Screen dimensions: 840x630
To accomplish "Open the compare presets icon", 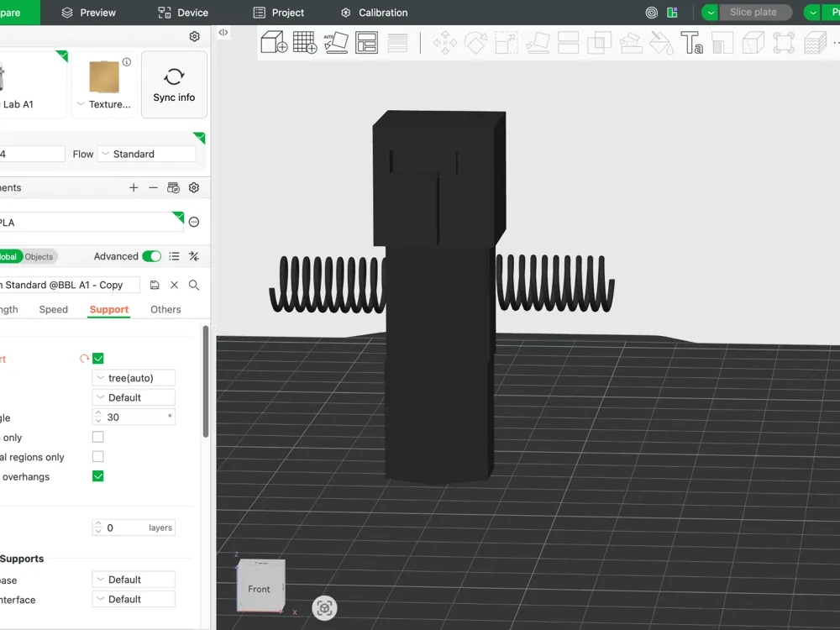I will (x=194, y=256).
